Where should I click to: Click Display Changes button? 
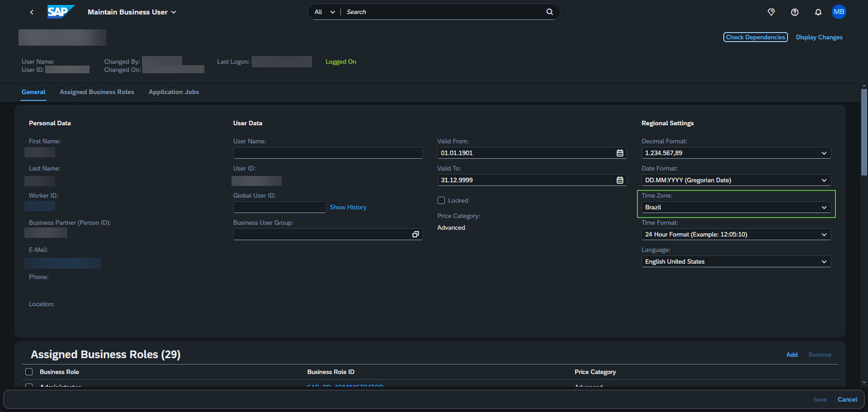[819, 37]
